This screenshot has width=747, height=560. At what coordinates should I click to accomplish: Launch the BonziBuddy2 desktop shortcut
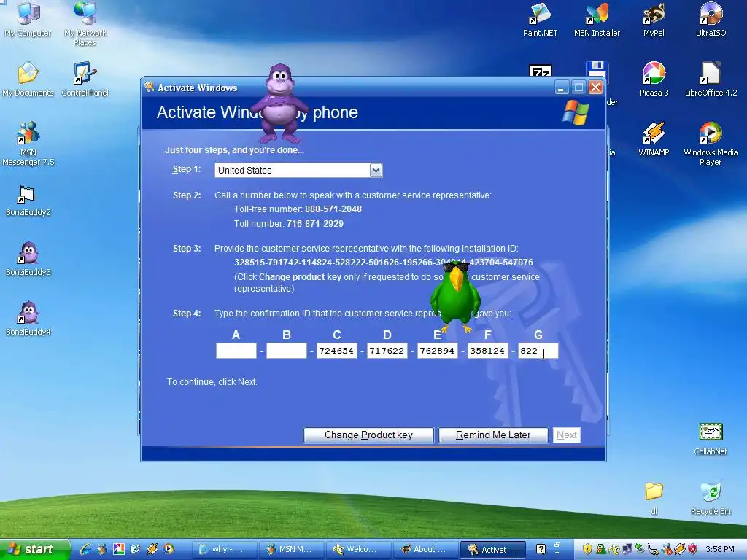(x=28, y=201)
